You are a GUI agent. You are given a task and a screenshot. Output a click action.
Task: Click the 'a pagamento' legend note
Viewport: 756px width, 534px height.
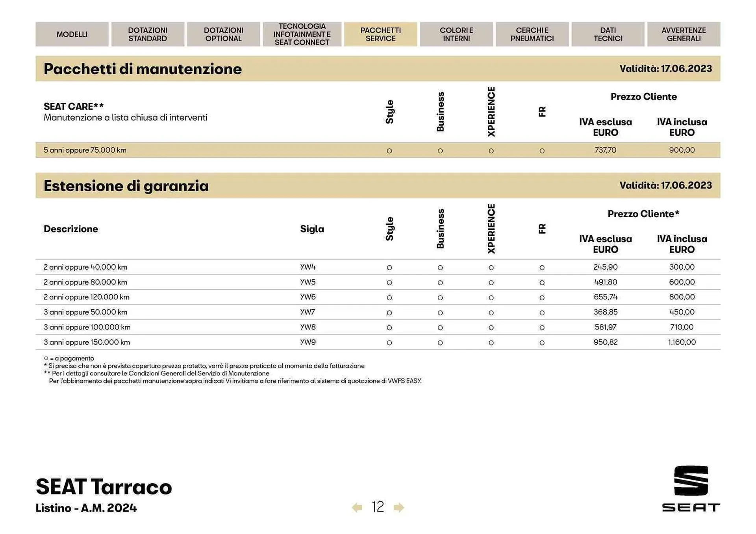(x=69, y=358)
